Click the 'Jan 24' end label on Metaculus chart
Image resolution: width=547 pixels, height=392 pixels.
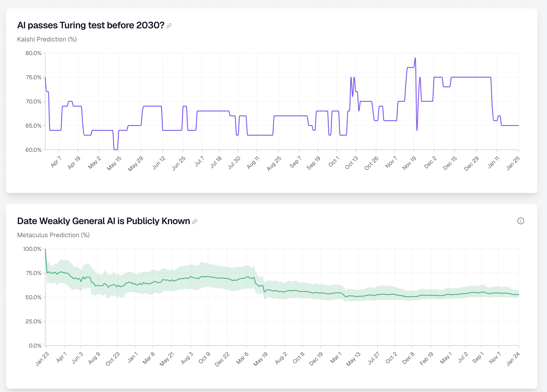click(x=513, y=359)
